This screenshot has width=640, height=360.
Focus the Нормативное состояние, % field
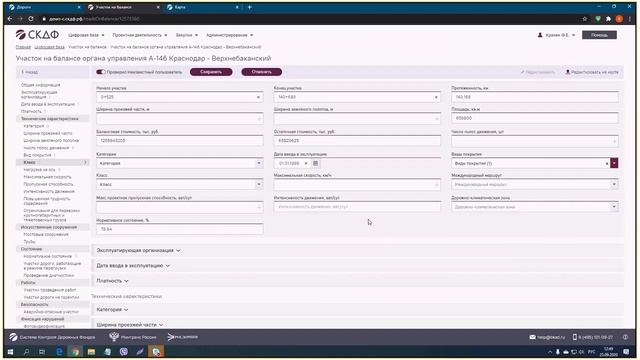point(180,229)
